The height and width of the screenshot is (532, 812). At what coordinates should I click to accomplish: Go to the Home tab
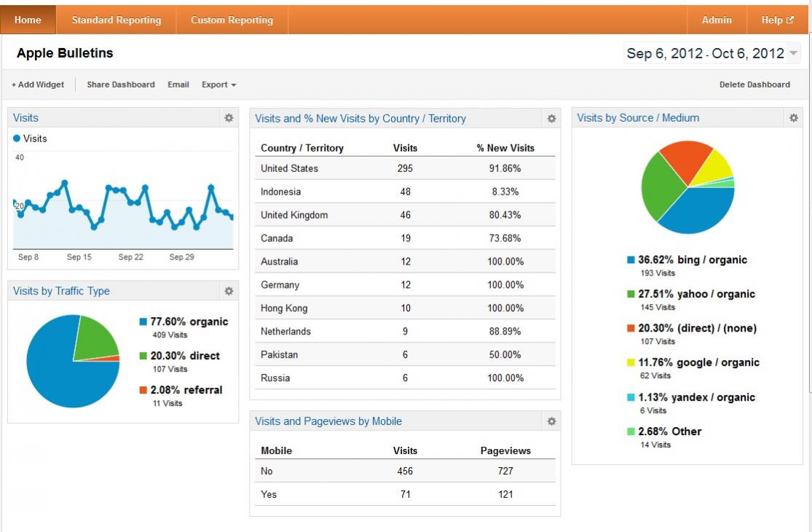coord(28,20)
